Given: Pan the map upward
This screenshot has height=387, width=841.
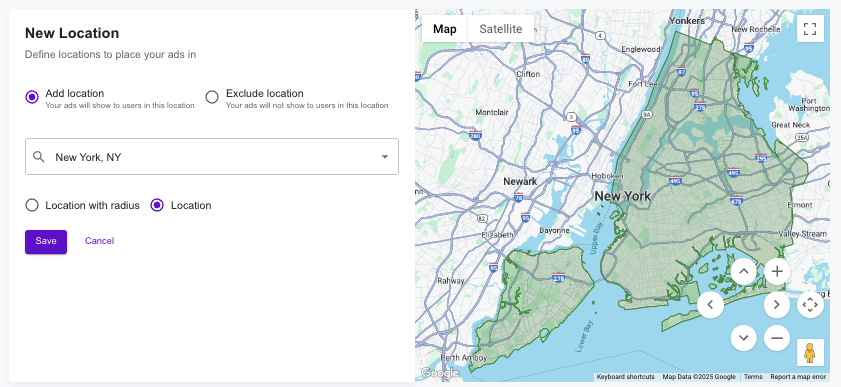Looking at the screenshot, I should (743, 272).
